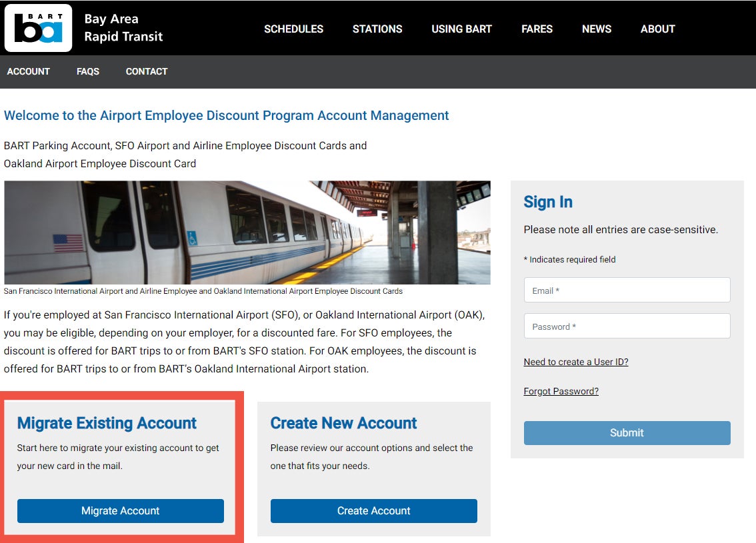Click the Create New Account heading
This screenshot has width=756, height=543.
click(x=343, y=423)
